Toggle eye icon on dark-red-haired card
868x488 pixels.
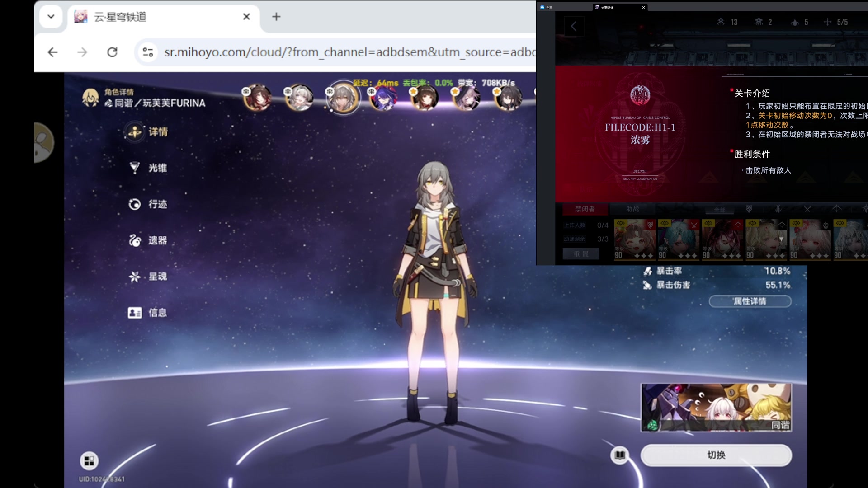[708, 223]
